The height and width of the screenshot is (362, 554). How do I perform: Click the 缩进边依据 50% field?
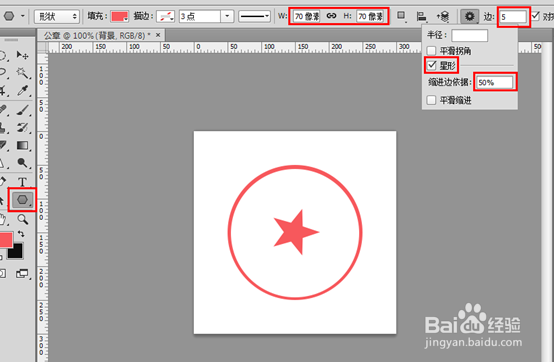click(495, 82)
